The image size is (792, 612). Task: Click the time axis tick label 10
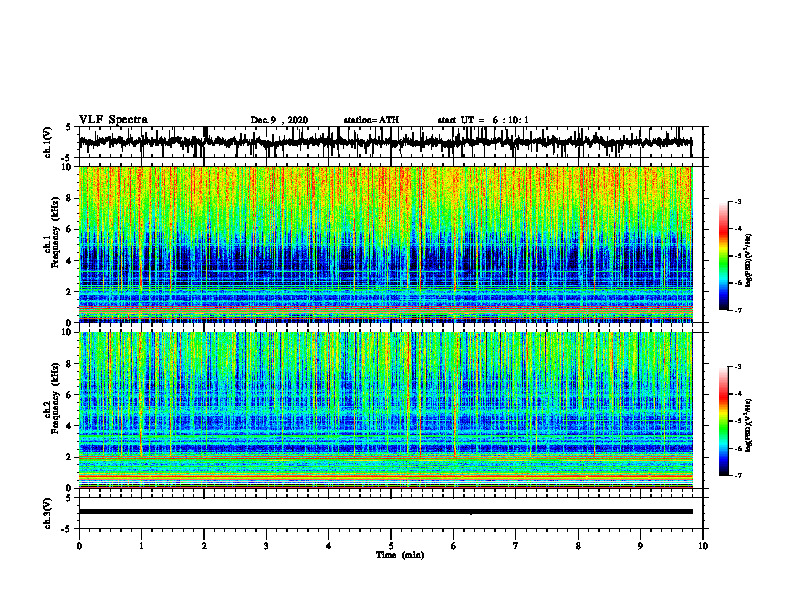point(703,546)
